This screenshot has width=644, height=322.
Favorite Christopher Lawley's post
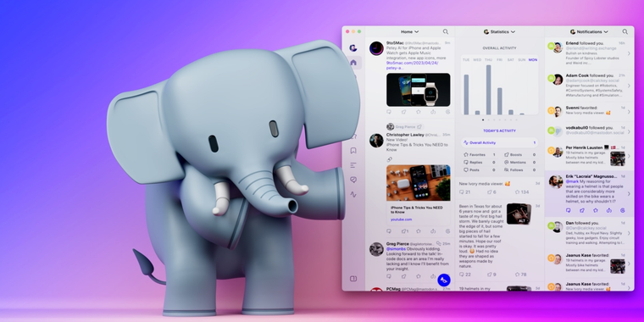point(419,231)
